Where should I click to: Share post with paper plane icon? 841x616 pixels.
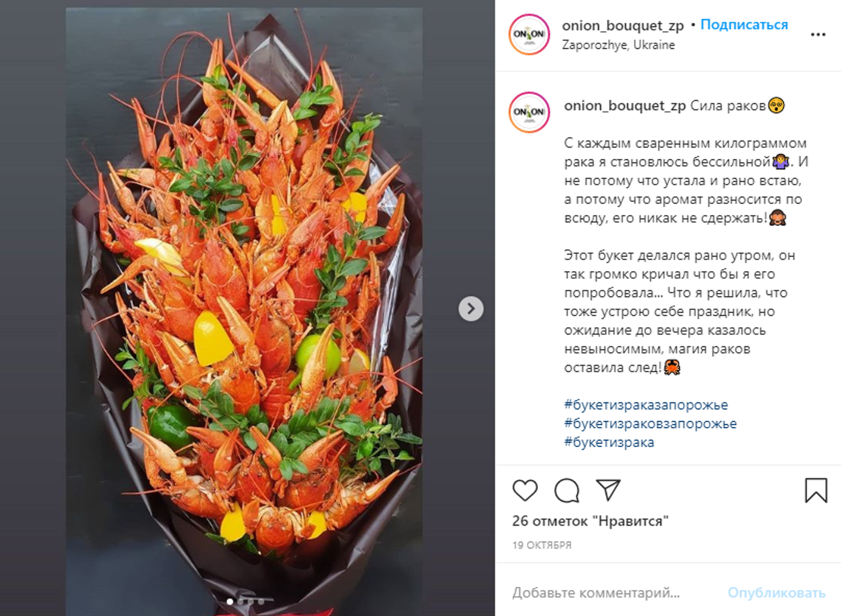click(608, 490)
